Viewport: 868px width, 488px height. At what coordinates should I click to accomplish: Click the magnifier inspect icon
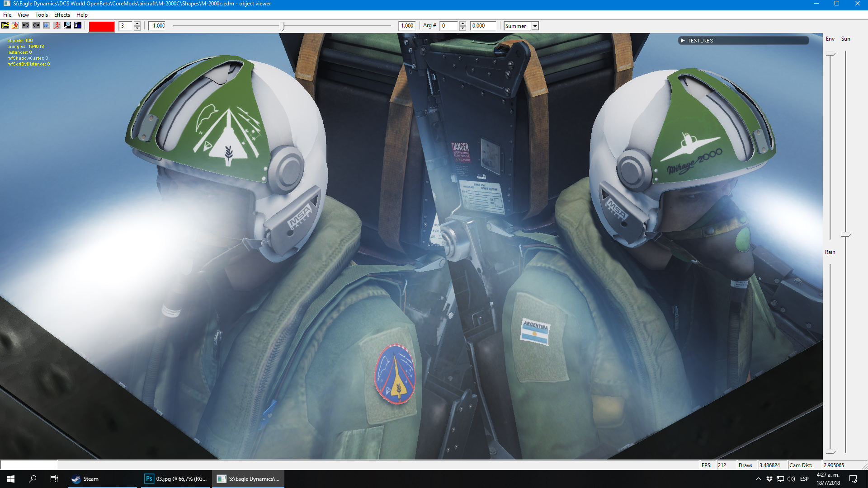[67, 25]
